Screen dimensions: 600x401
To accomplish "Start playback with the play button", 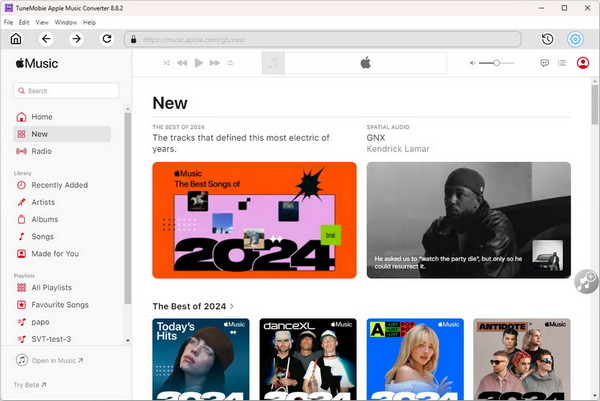I will 199,63.
